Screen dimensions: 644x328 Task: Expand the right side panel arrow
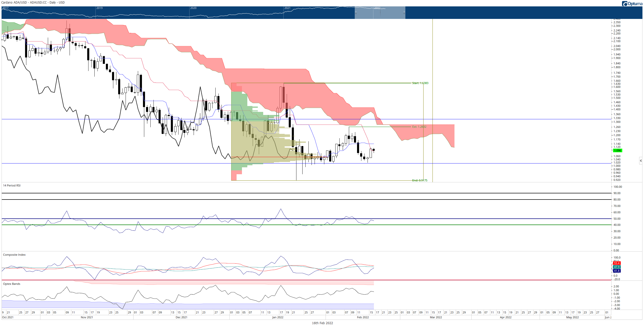(x=641, y=161)
